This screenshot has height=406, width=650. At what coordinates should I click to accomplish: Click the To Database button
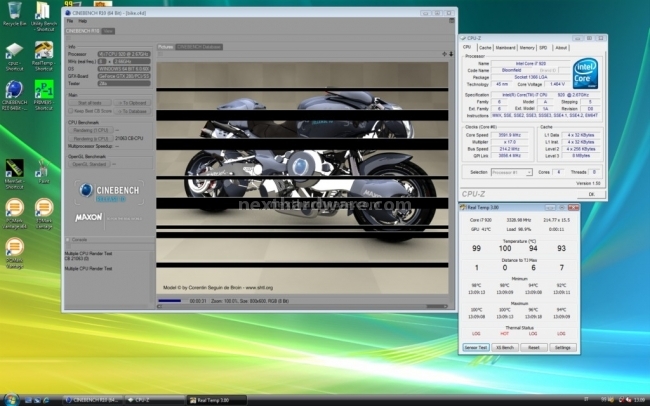coord(132,111)
